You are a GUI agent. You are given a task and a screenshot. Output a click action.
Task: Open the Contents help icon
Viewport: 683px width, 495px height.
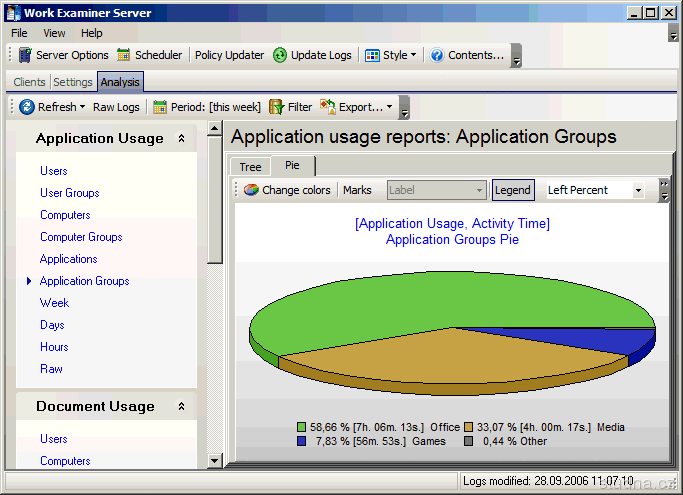(437, 55)
